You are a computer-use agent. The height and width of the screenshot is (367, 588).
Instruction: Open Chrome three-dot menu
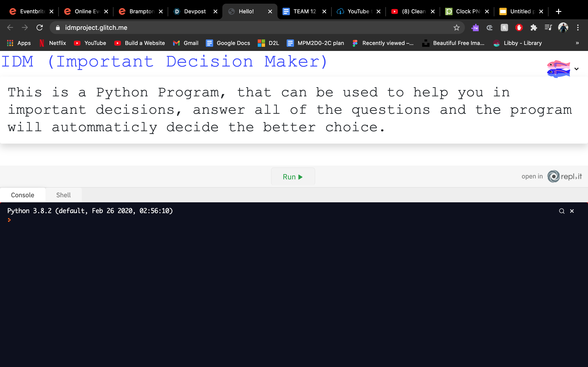pyautogui.click(x=578, y=28)
